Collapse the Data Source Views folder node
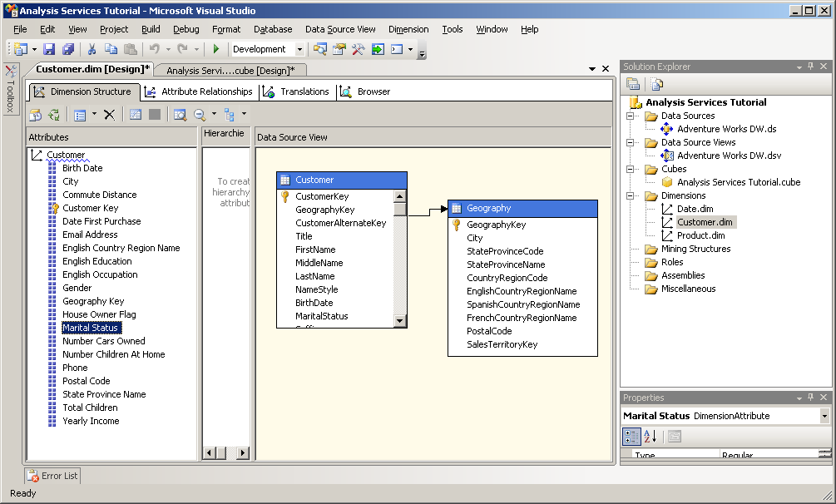 tap(631, 142)
